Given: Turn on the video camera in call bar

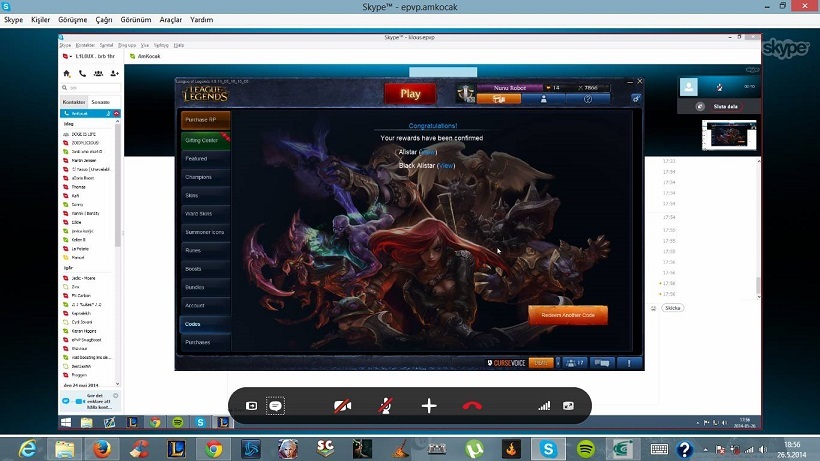Looking at the screenshot, I should click(343, 406).
